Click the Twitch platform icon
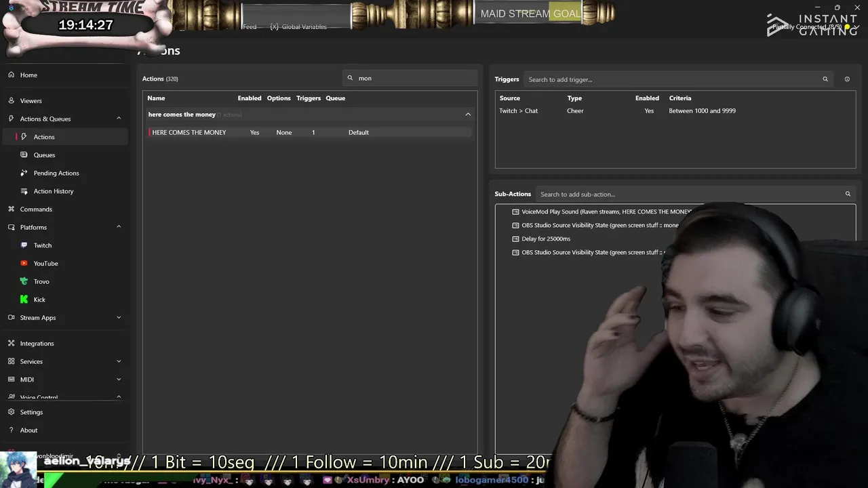Screen dimensions: 868x488 pyautogui.click(x=24, y=245)
